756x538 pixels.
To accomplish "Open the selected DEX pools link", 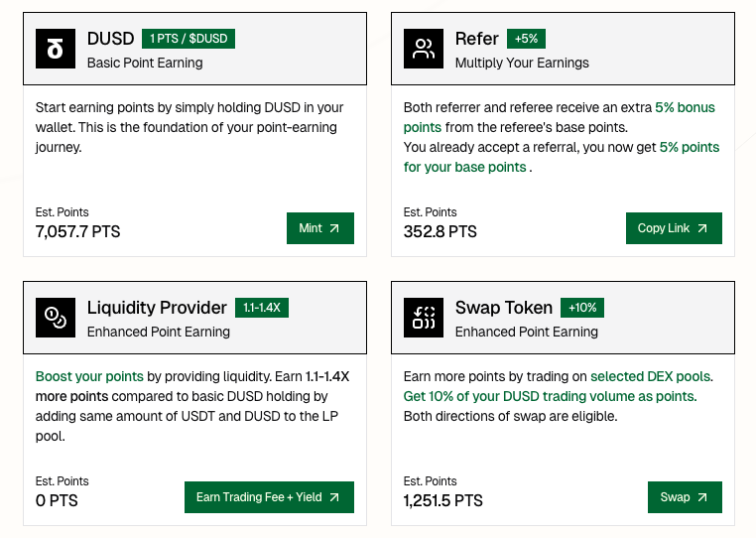I will [651, 377].
